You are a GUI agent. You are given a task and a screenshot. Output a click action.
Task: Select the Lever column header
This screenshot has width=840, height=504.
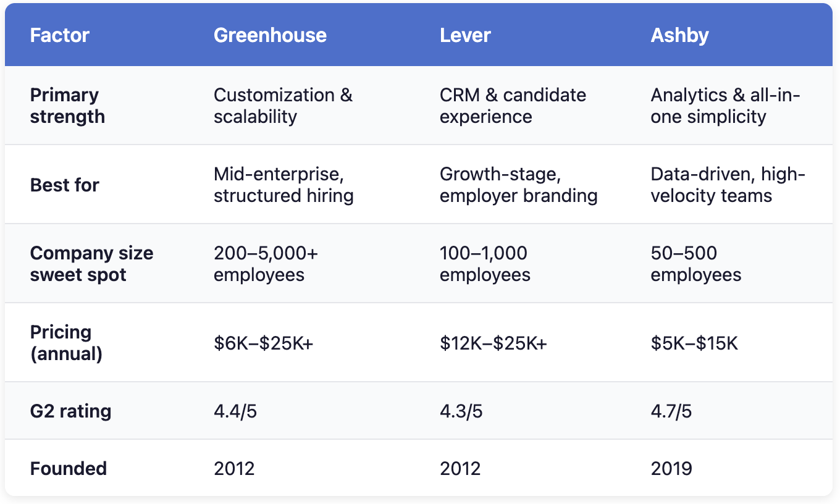pyautogui.click(x=465, y=35)
